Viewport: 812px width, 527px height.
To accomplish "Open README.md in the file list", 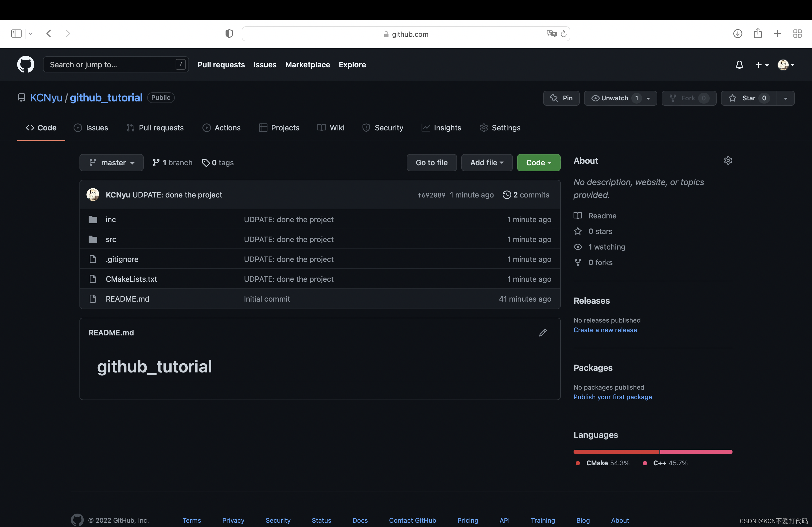I will tap(127, 299).
